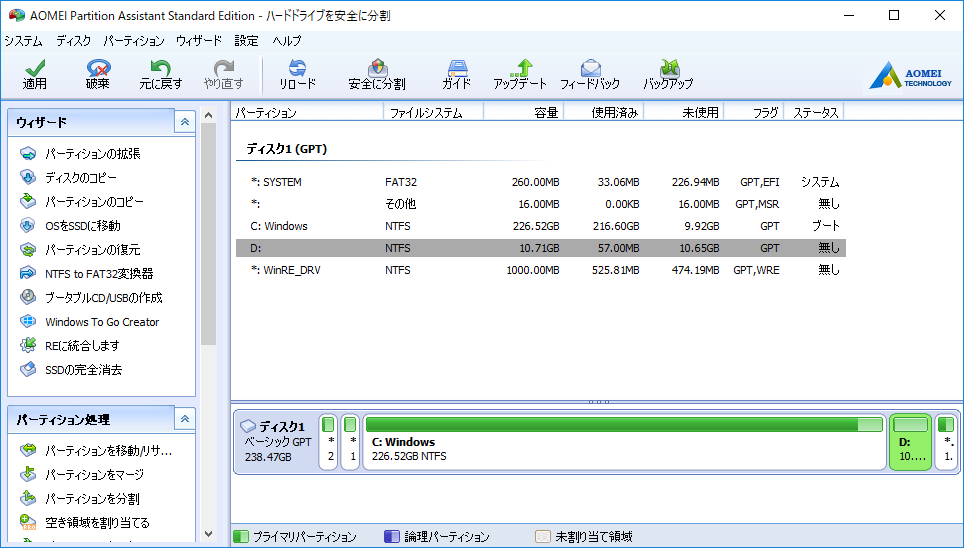Image resolution: width=964 pixels, height=548 pixels.
Task: Collapse the パーティション処理 panel
Action: (x=185, y=419)
